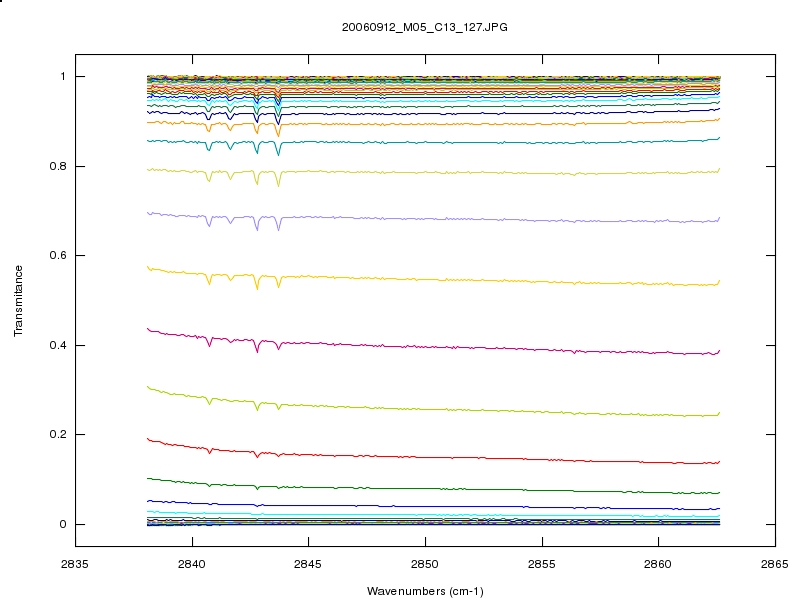Click x-axis tick label 2865
The image size is (800, 600).
tap(774, 564)
